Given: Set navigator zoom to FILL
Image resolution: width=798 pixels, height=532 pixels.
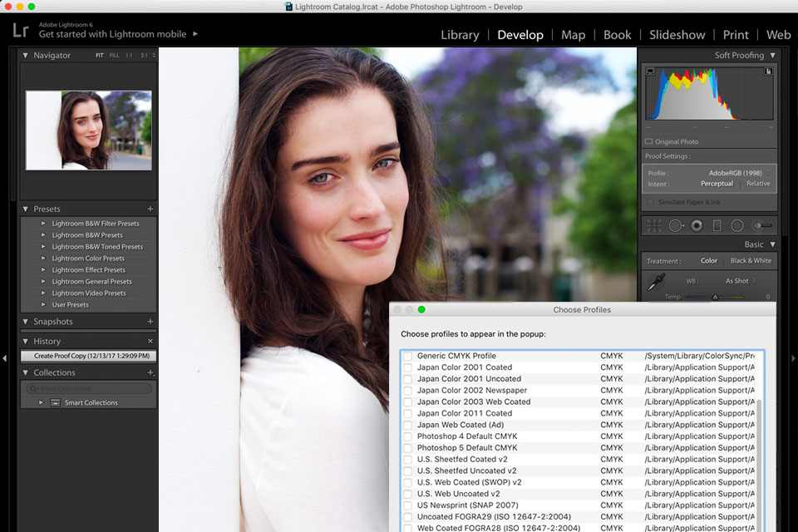Looking at the screenshot, I should [x=115, y=55].
